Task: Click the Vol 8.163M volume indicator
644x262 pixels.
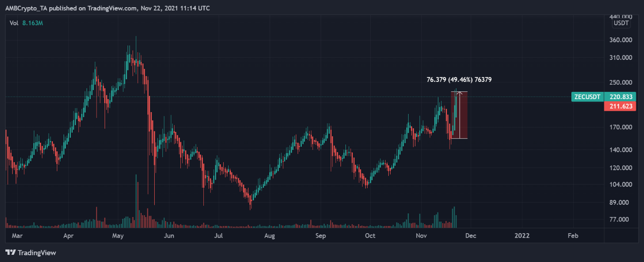Action: coord(27,23)
